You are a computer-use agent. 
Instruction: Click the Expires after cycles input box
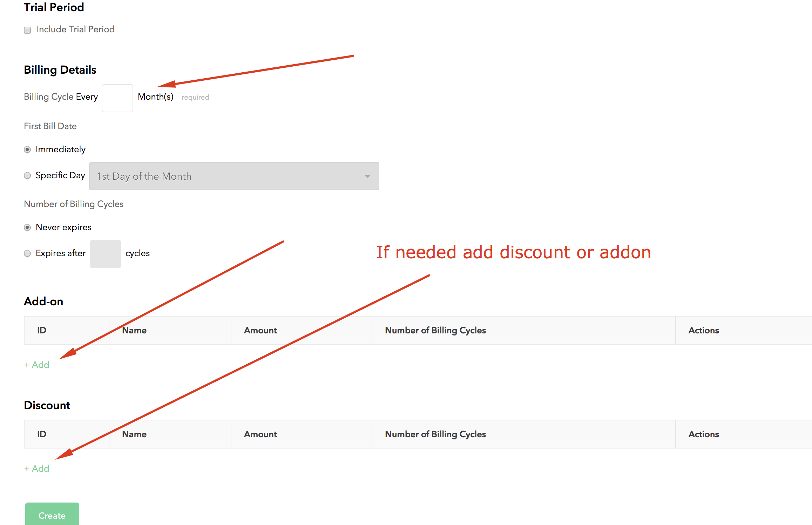click(105, 254)
